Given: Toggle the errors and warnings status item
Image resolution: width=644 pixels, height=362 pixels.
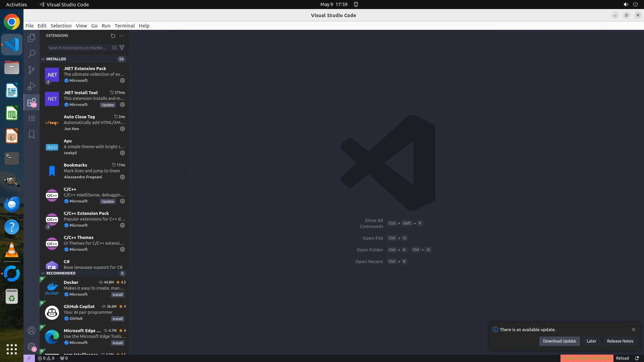Looking at the screenshot, I should click(x=46, y=358).
